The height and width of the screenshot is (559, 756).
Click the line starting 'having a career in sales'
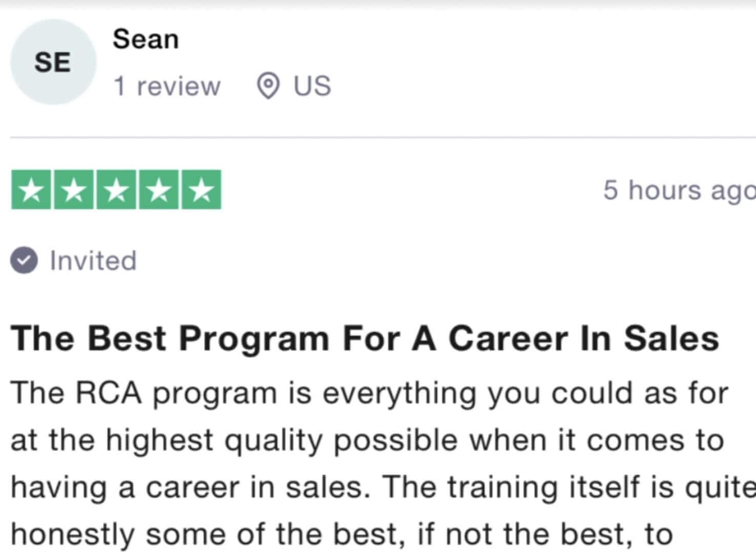(x=383, y=487)
